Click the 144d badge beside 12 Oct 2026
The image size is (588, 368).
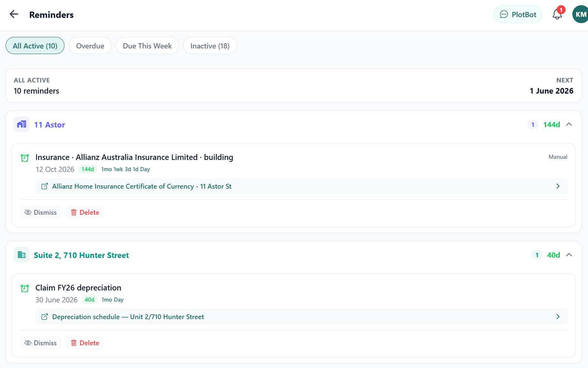click(x=88, y=169)
